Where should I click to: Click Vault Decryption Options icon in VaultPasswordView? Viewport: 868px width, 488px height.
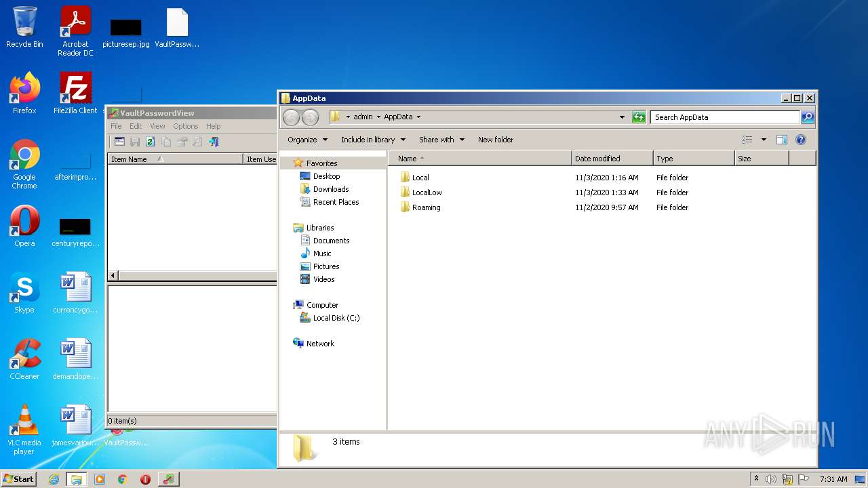(x=119, y=142)
